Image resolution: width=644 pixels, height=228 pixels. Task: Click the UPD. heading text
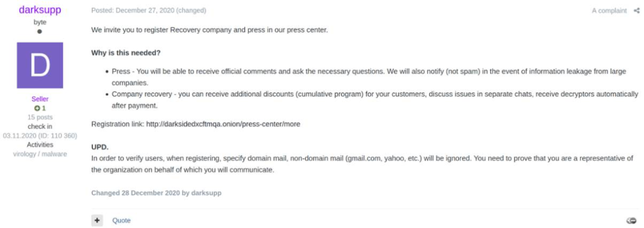click(100, 147)
